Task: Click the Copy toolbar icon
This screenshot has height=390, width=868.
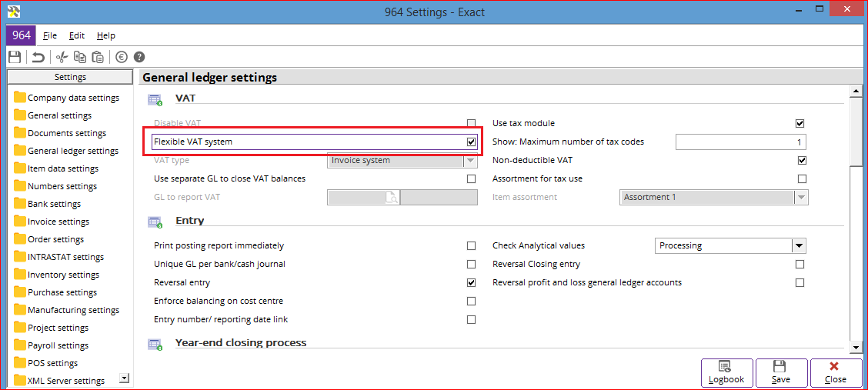Action: point(80,57)
